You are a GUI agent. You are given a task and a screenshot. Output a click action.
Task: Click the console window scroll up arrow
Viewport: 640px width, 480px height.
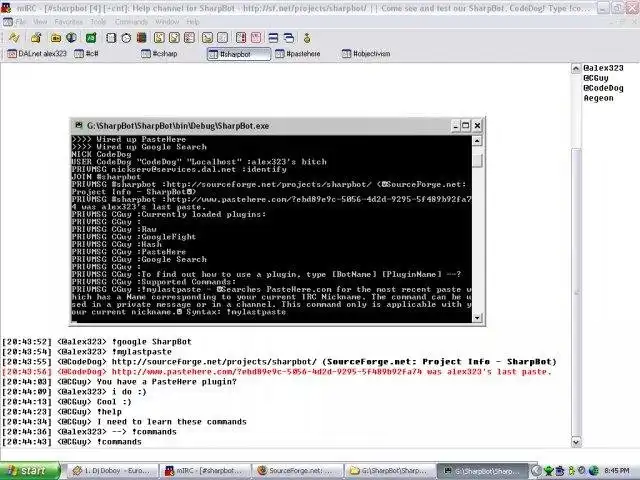click(477, 141)
